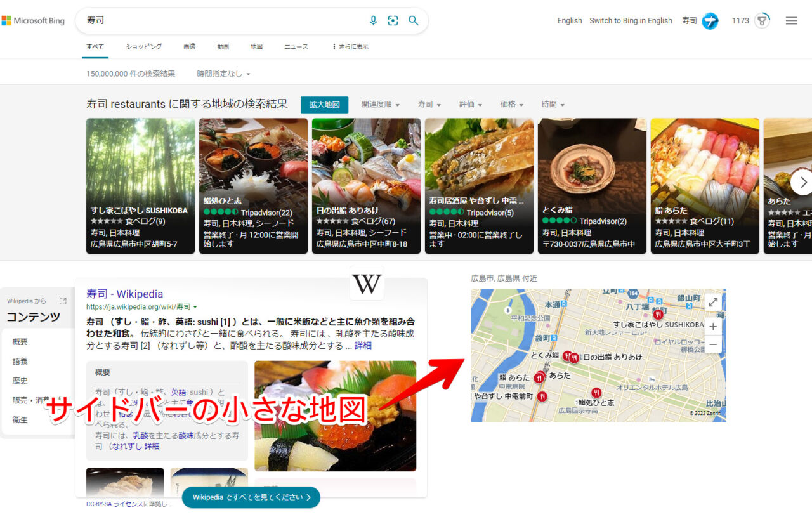This screenshot has width=812, height=517.
Task: Open Wikipedia contents in new window icon
Action: coord(63,301)
